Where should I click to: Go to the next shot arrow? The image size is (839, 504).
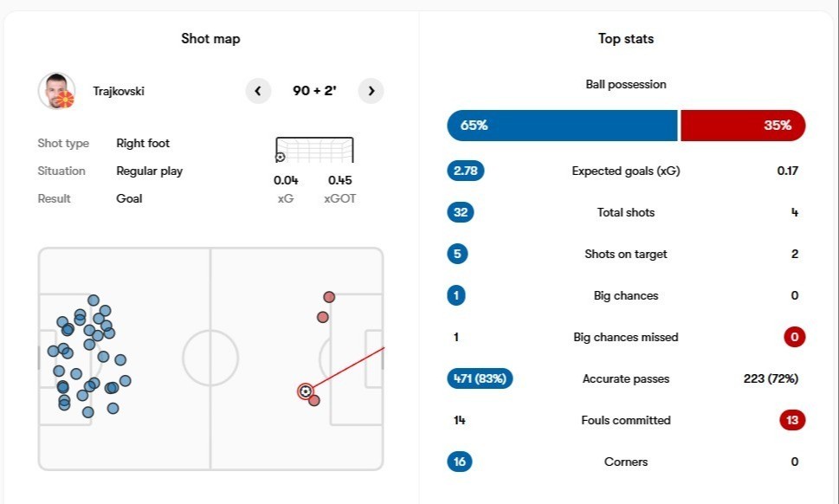click(x=371, y=91)
